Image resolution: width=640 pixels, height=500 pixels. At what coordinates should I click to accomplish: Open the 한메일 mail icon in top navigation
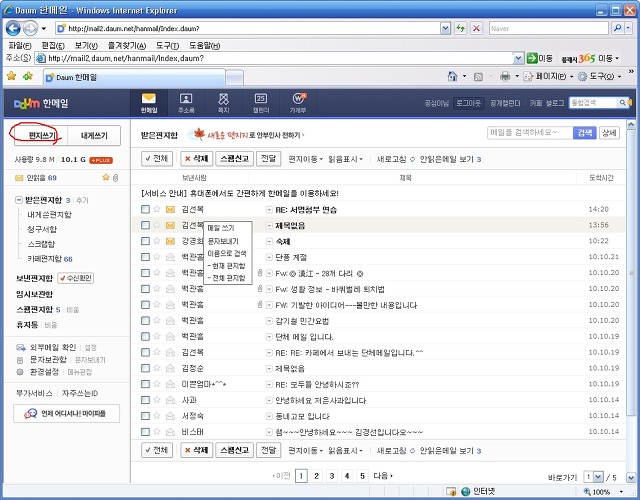tap(149, 102)
